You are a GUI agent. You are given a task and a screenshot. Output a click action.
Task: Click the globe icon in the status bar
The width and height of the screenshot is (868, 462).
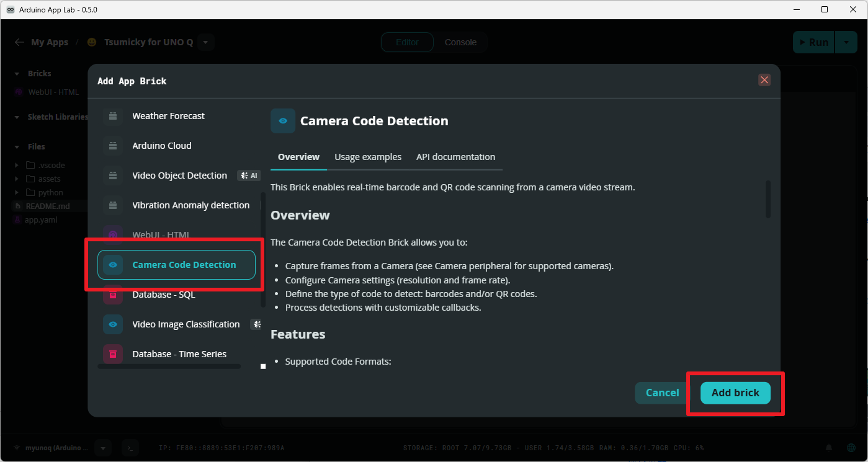(851, 448)
